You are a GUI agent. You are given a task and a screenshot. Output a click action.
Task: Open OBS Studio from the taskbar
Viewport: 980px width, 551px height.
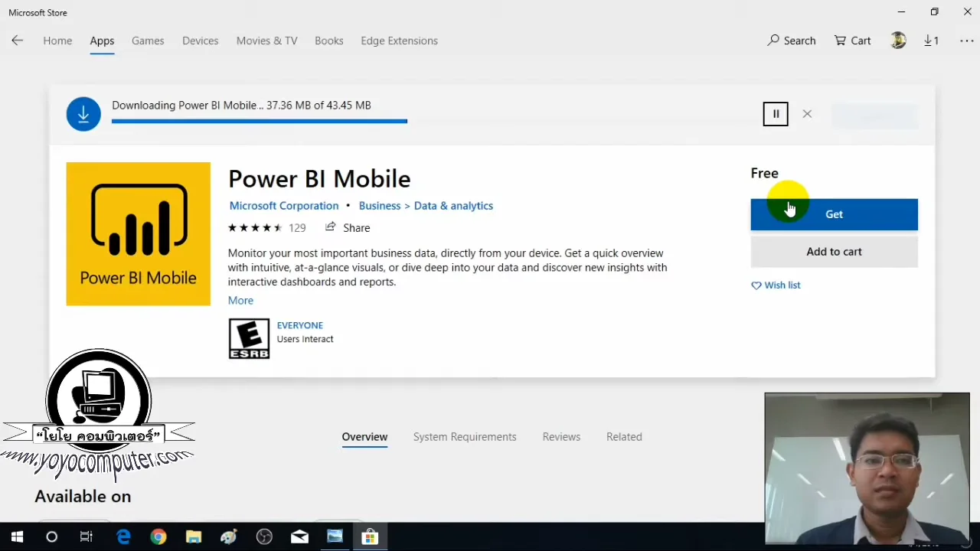tap(264, 536)
